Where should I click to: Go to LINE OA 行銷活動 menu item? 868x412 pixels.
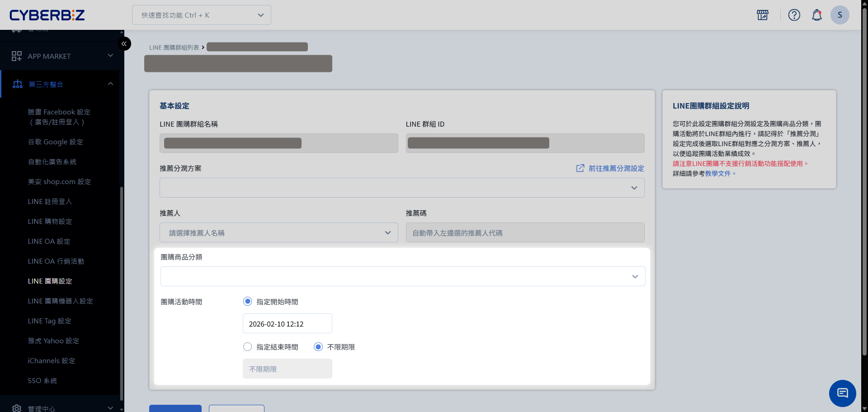click(x=56, y=261)
